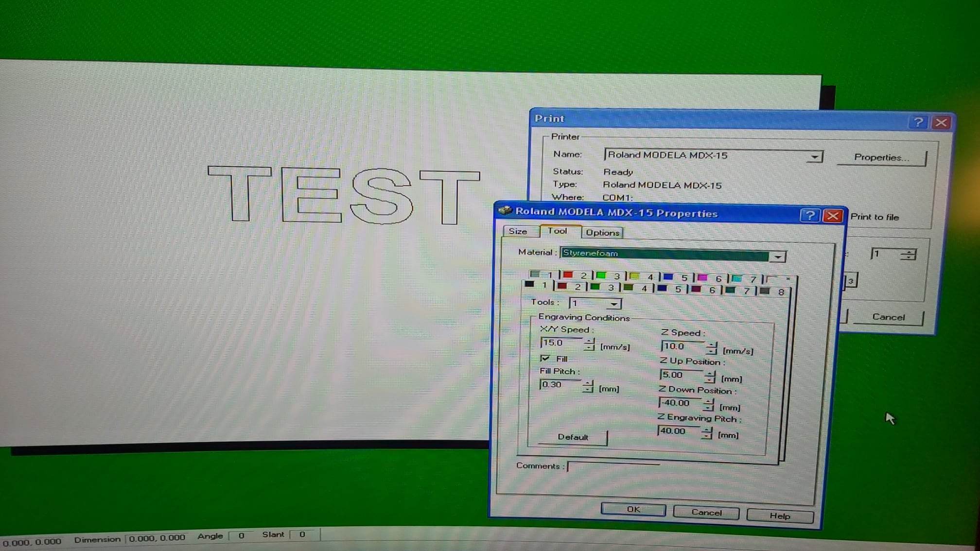Image resolution: width=980 pixels, height=551 pixels.
Task: Select the dark blue pen color tab 5
Action: click(x=669, y=289)
